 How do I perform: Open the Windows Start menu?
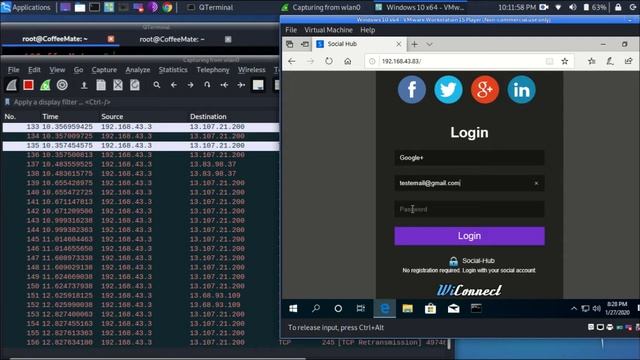293,309
